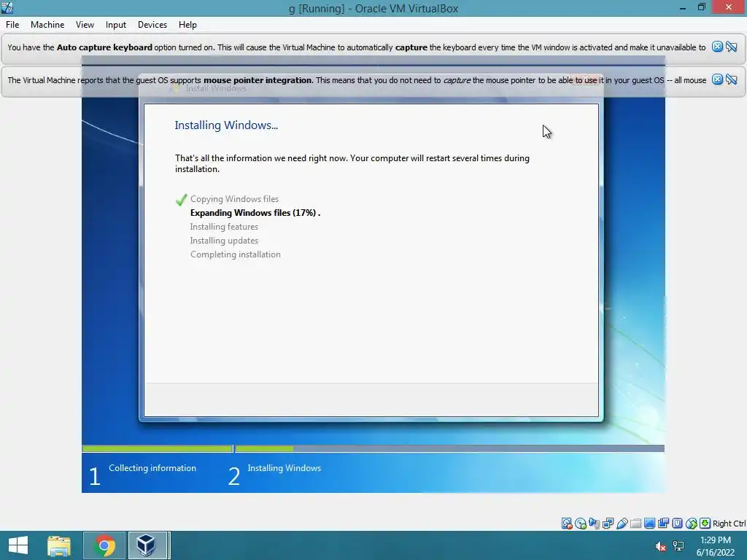
Task: Click the network adapters status icon
Action: point(608,524)
